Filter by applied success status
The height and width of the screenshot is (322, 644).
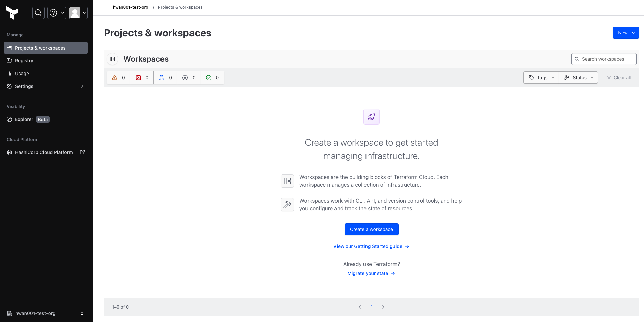[212, 78]
